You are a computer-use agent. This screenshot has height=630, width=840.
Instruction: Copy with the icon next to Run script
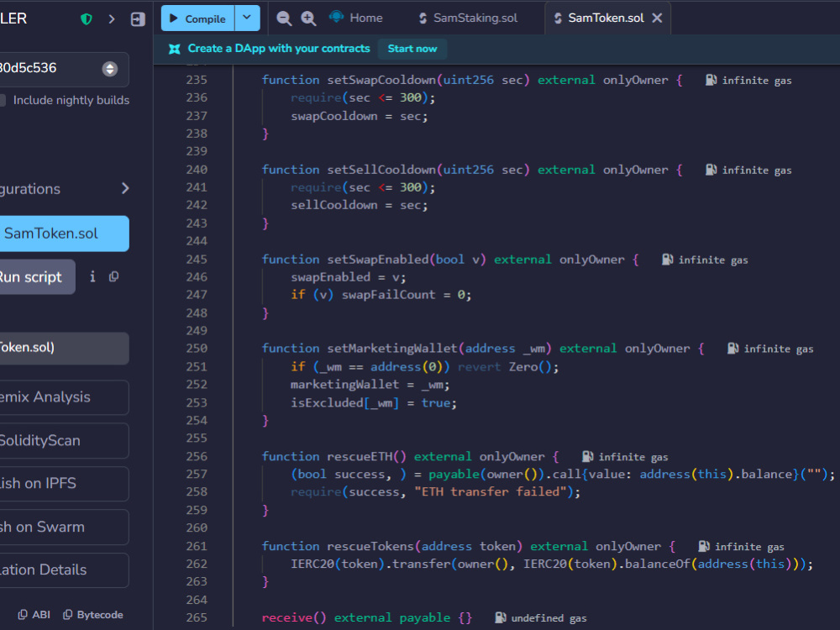113,277
